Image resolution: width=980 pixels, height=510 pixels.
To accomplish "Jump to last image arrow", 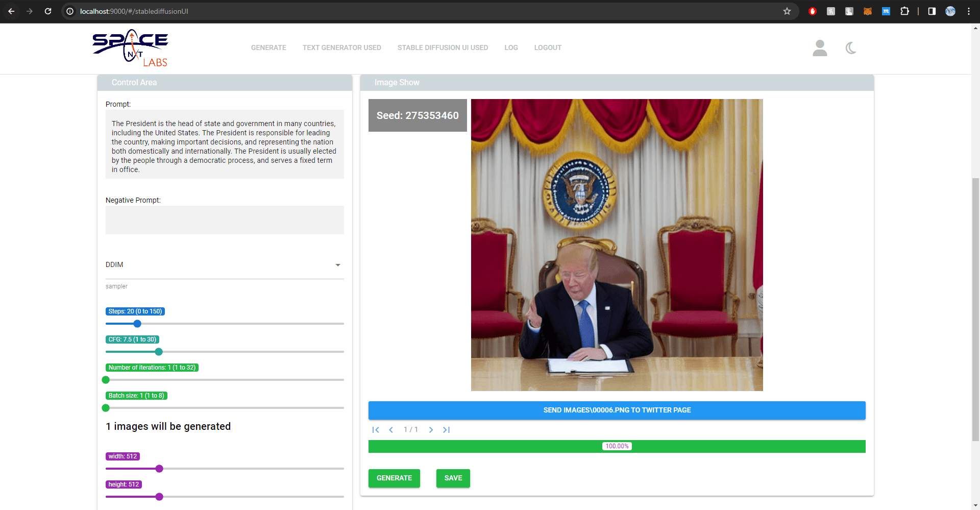I will 446,430.
